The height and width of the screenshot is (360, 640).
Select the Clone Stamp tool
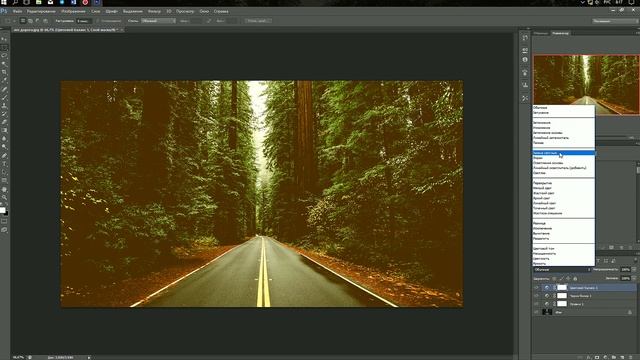click(x=4, y=106)
